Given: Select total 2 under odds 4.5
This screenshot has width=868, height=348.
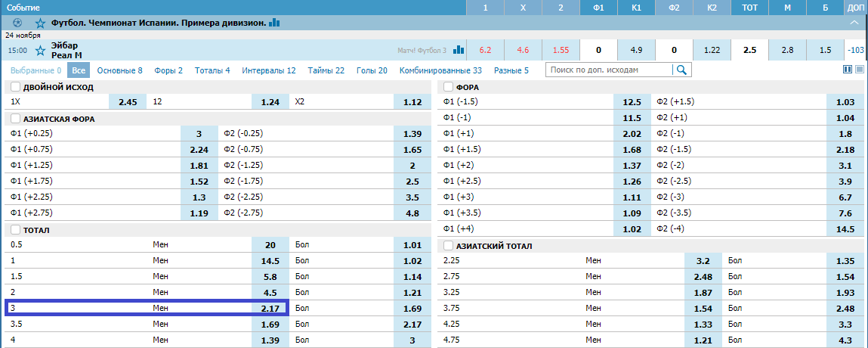Looking at the screenshot, I should 270,292.
